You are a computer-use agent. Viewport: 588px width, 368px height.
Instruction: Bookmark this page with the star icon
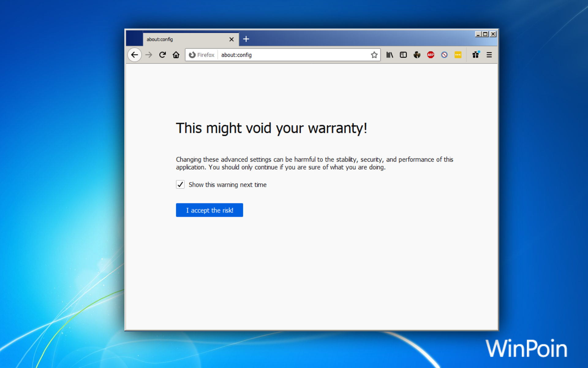click(374, 55)
